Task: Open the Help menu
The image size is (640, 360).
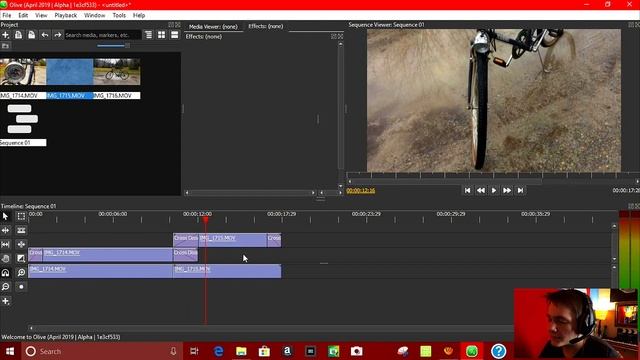Action: click(x=139, y=15)
